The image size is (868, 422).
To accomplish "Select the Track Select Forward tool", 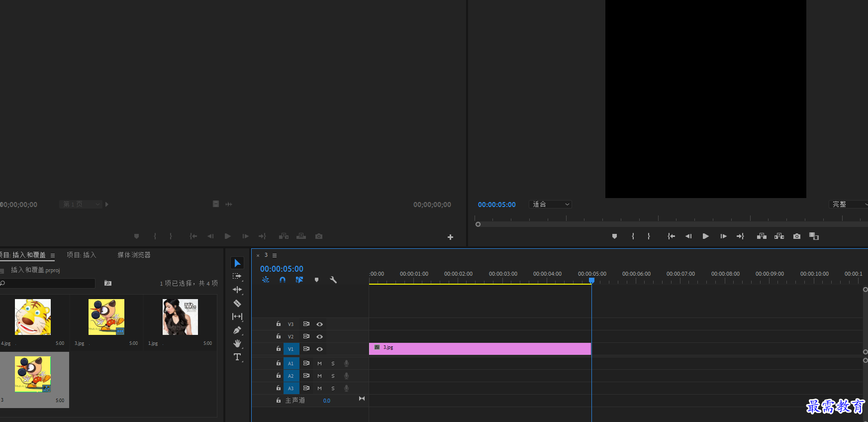I will 237,276.
